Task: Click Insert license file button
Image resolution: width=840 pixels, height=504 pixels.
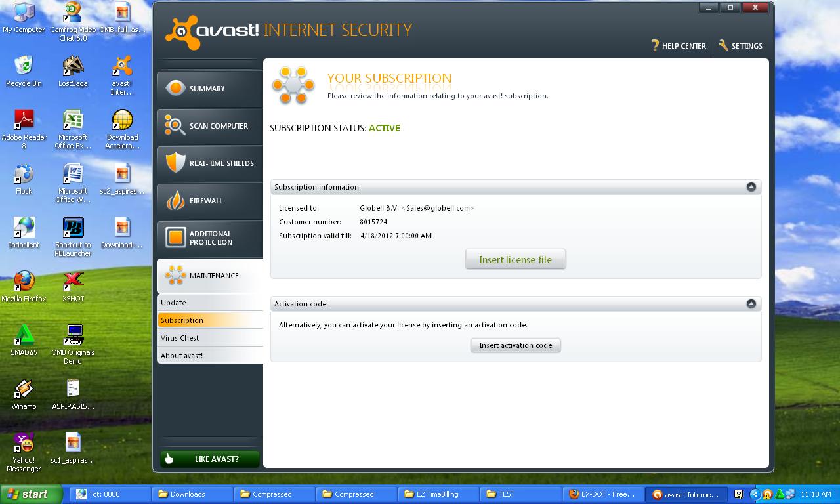Action: (515, 260)
